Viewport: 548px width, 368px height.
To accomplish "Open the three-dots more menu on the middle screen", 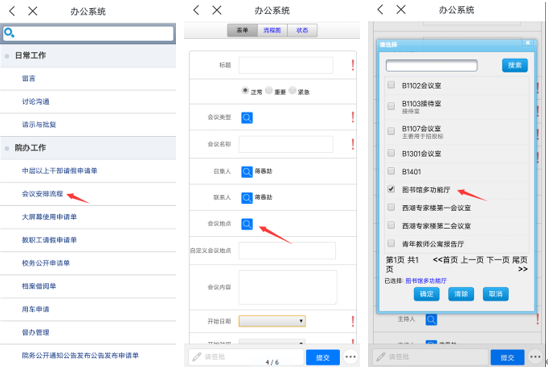I will [x=351, y=357].
